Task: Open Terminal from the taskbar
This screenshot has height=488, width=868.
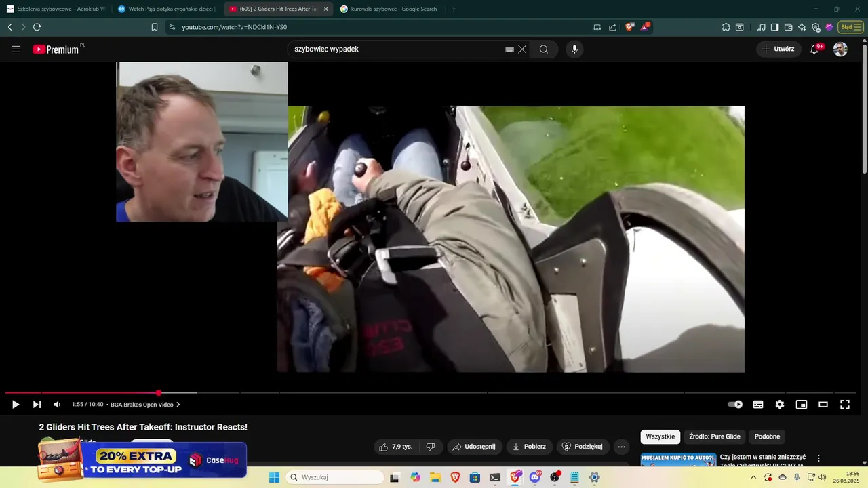Action: coord(495,477)
